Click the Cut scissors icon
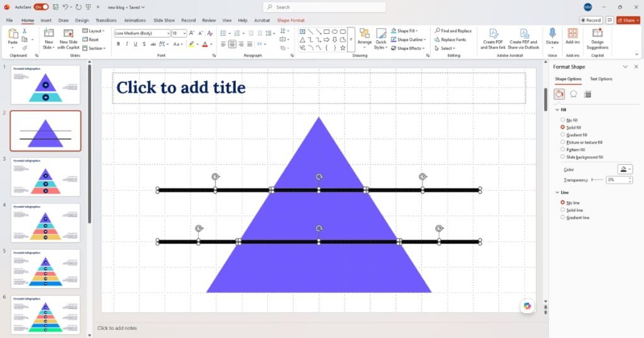Viewport: 644px width, 338px height. [x=25, y=31]
